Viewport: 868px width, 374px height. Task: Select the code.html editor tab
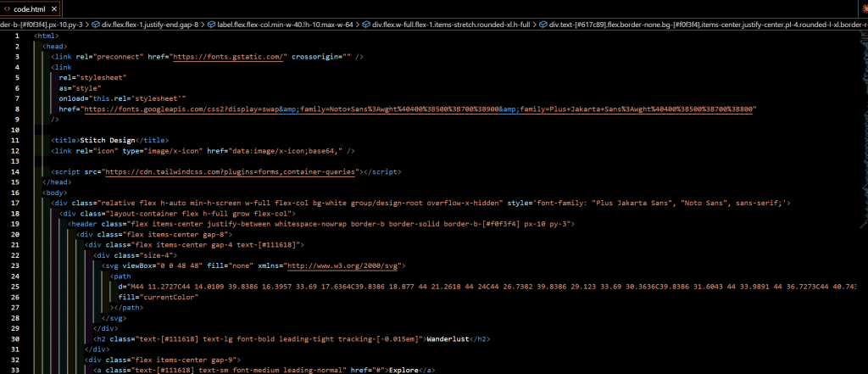tap(31, 8)
